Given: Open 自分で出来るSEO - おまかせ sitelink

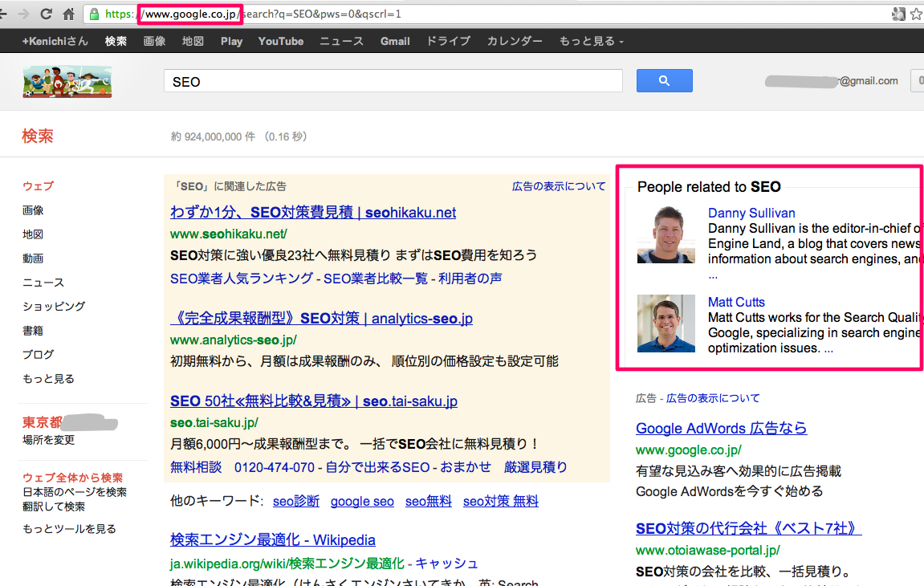Looking at the screenshot, I should click(x=408, y=467).
